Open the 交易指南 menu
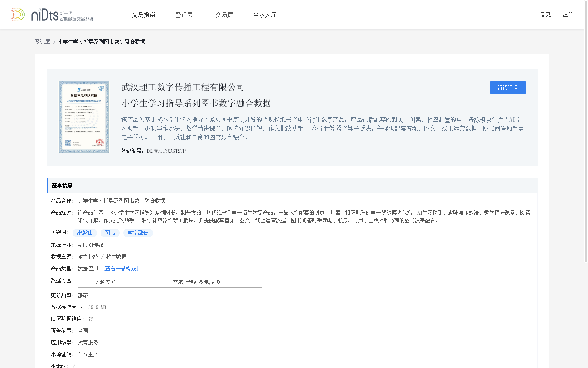The height and width of the screenshot is (368, 588). coord(144,15)
